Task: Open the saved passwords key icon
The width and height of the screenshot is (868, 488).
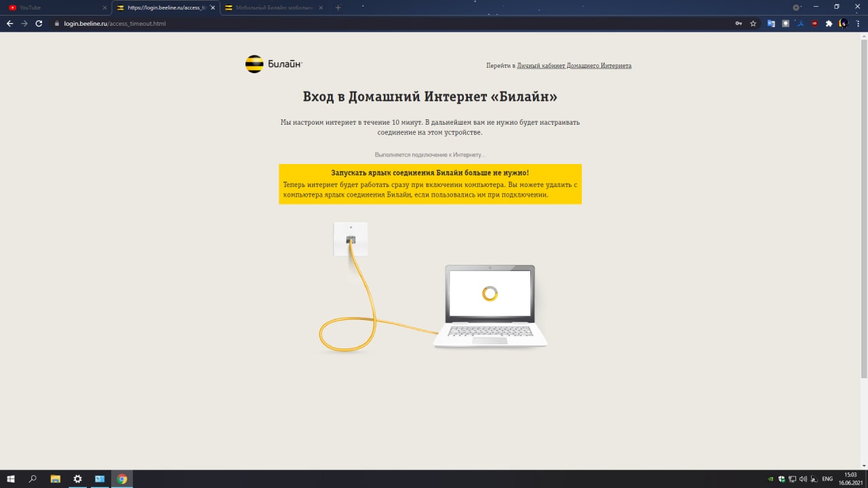Action: pyautogui.click(x=738, y=23)
